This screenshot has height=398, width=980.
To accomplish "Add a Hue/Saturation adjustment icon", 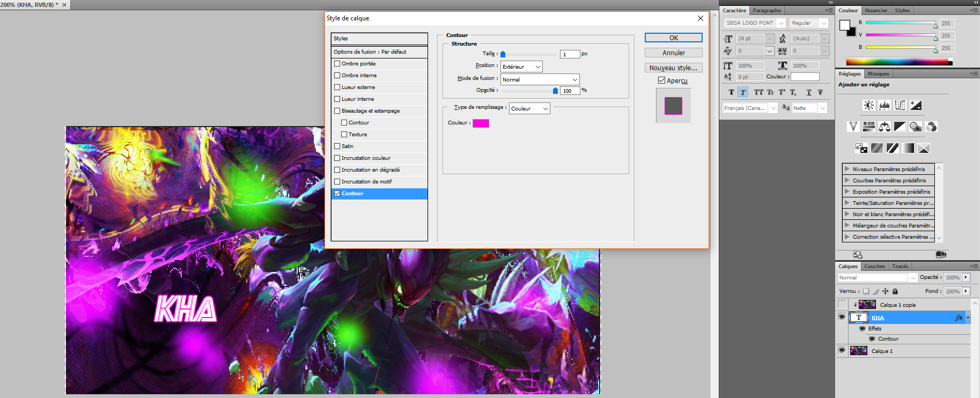I will [x=869, y=127].
